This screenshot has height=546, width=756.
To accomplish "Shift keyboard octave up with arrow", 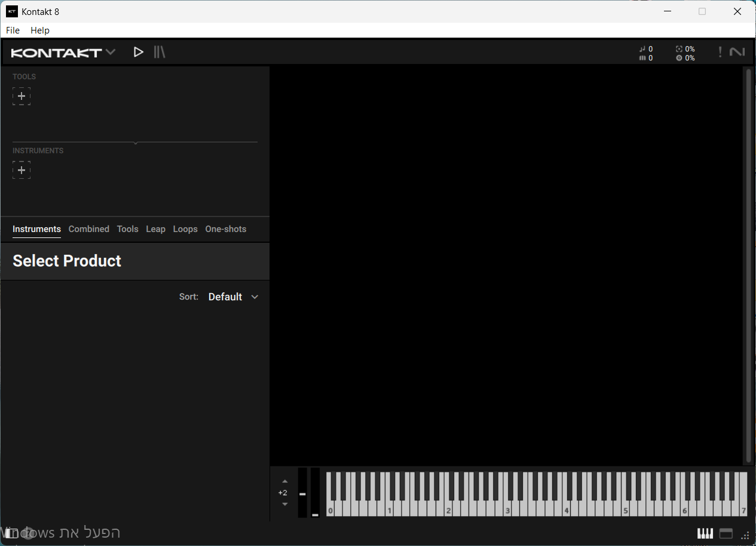I will [x=284, y=481].
